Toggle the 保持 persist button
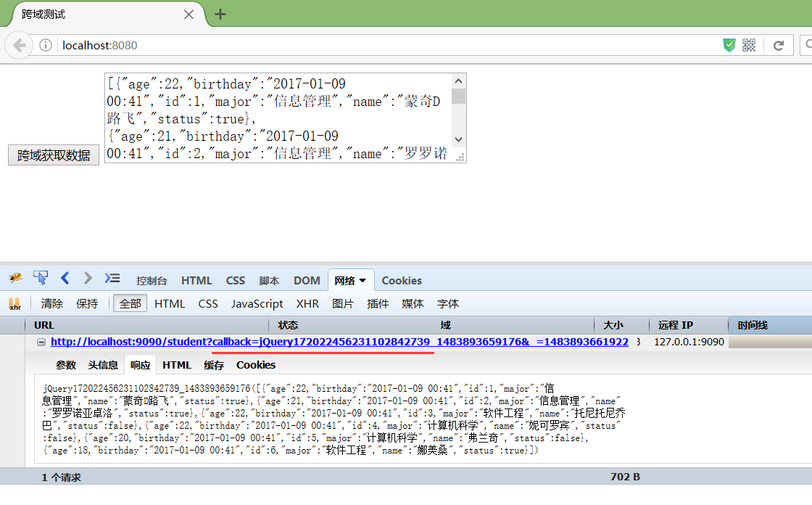The image size is (812, 505). coord(86,304)
